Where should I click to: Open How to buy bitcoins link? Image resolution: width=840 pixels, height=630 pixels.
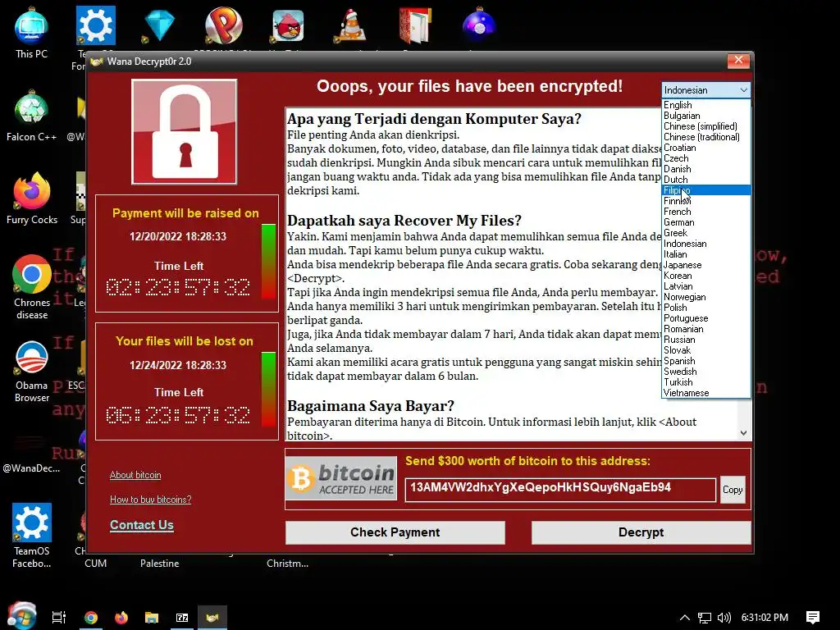click(151, 500)
